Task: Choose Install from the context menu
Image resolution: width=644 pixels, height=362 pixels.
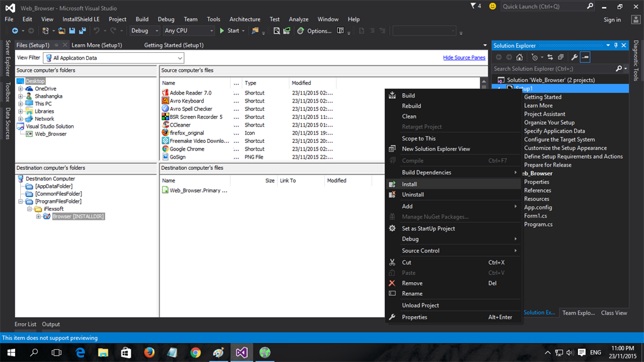Action: pyautogui.click(x=409, y=184)
